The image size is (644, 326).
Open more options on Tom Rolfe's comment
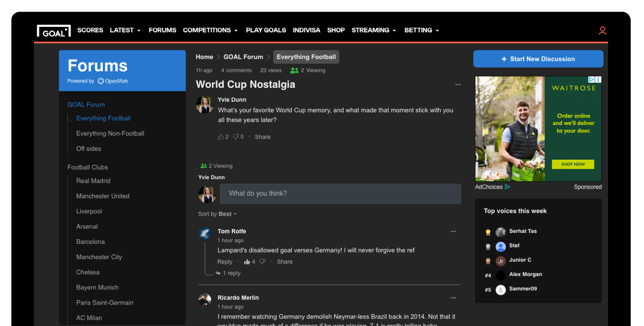[x=453, y=231]
